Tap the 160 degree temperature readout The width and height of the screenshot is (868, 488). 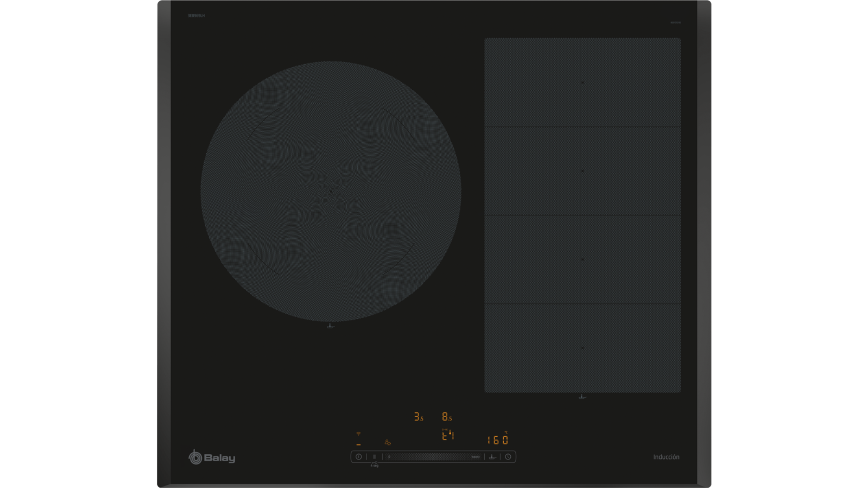coord(497,440)
